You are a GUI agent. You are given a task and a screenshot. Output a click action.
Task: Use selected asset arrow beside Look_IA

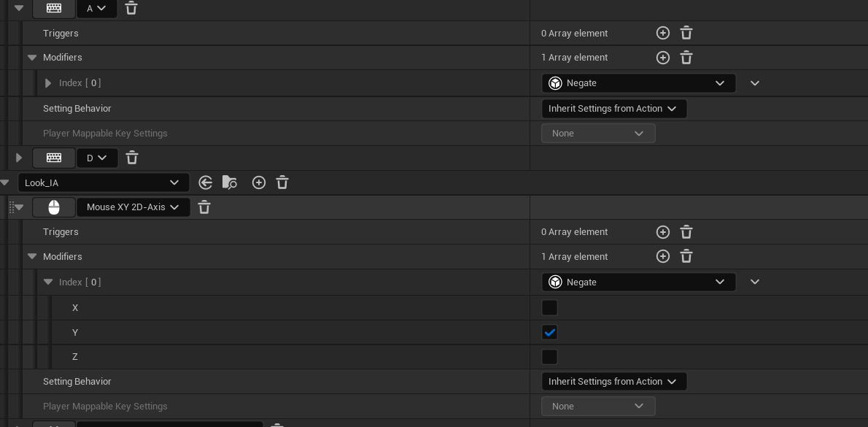(206, 182)
